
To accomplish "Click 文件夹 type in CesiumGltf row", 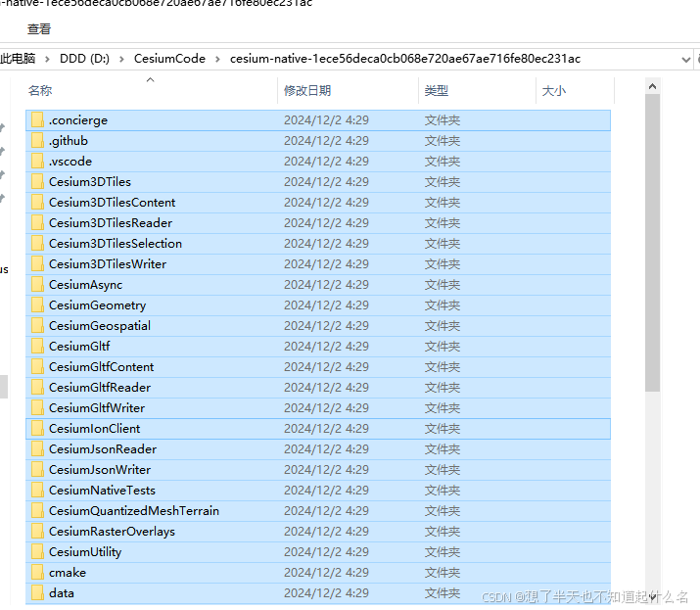I will pyautogui.click(x=442, y=346).
